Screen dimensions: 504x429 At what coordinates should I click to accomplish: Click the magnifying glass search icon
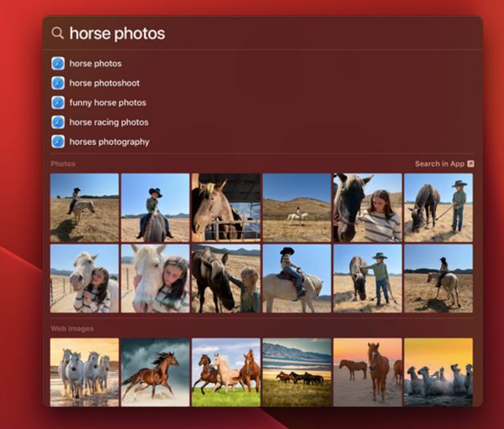[x=58, y=34]
